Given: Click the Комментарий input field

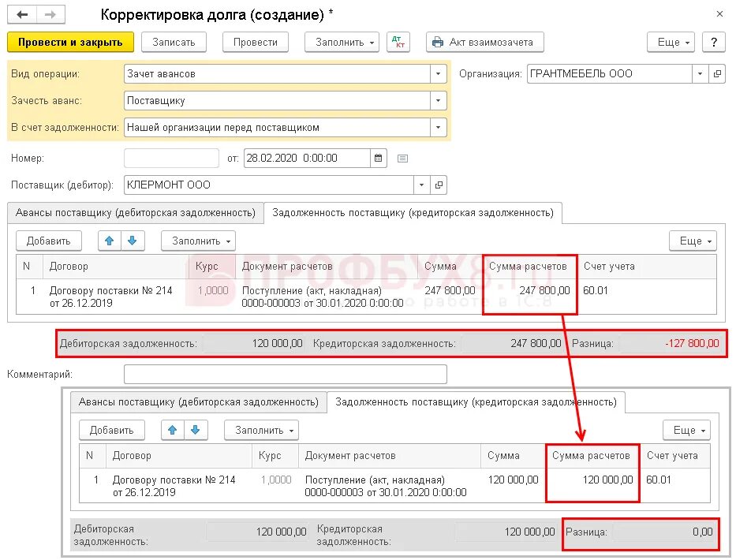Looking at the screenshot, I should tap(286, 374).
